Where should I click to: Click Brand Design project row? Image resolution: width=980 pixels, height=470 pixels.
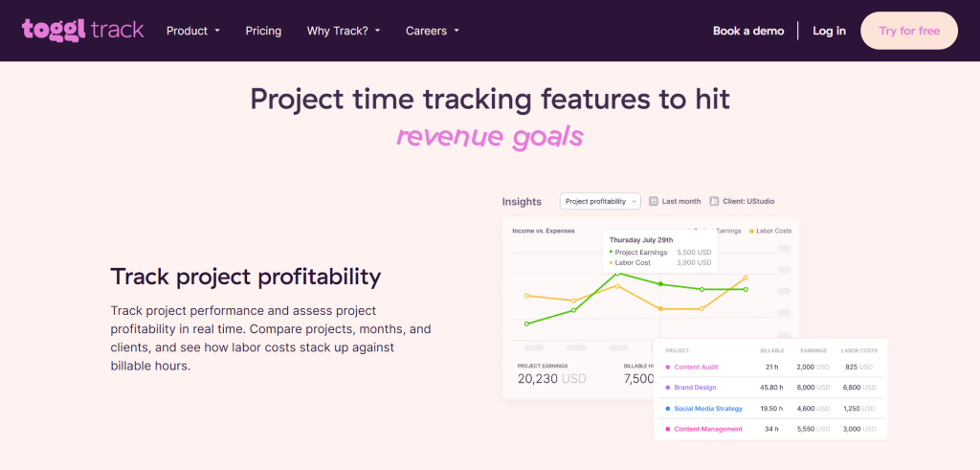[x=770, y=388]
